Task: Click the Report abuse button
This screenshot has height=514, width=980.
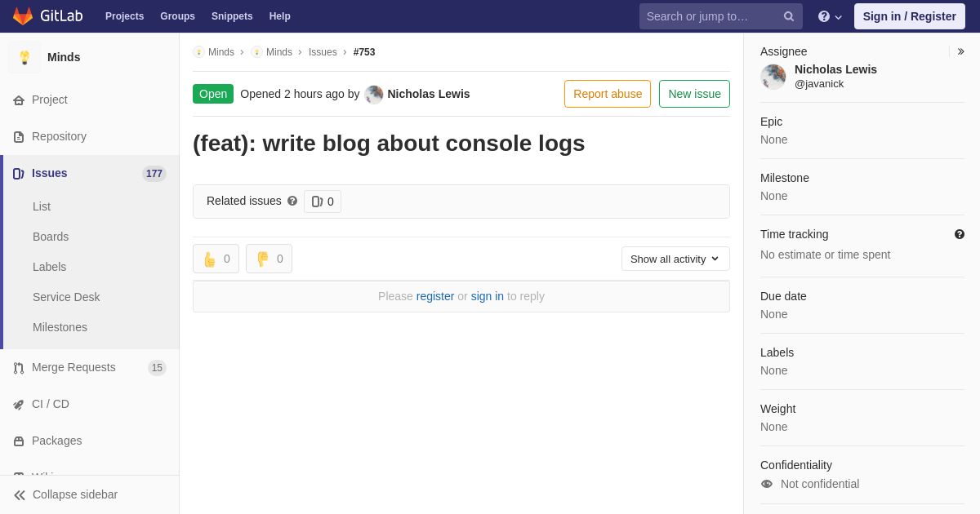Action: [x=608, y=94]
